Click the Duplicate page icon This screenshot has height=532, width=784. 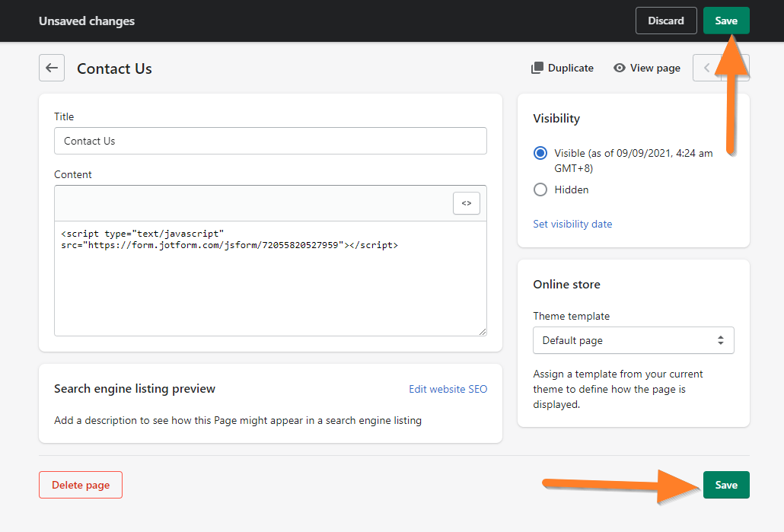(537, 68)
